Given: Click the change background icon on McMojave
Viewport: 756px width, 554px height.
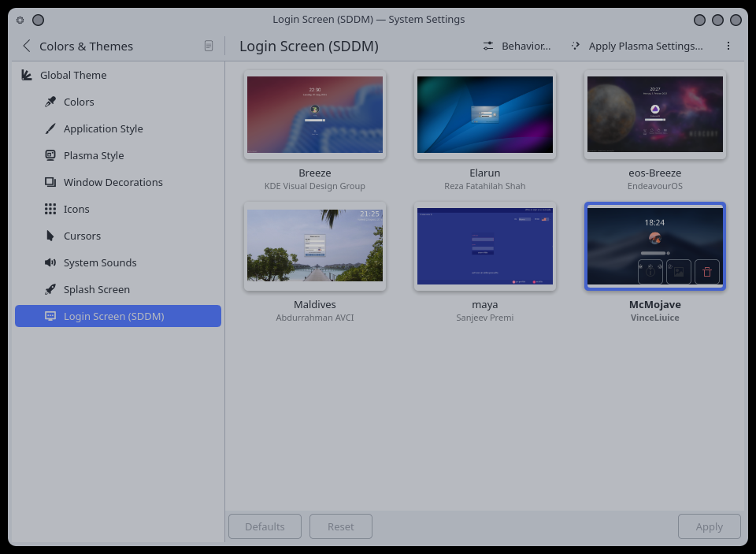Looking at the screenshot, I should (679, 272).
